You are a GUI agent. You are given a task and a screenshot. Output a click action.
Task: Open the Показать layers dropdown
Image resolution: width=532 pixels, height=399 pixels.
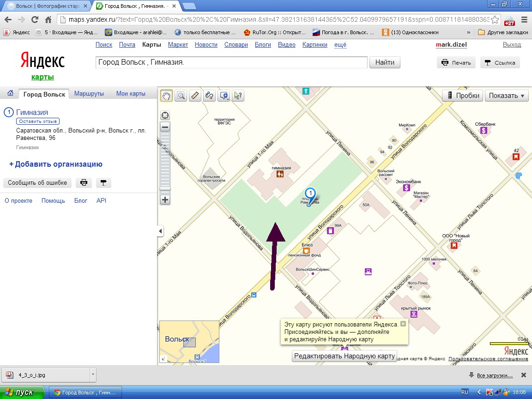click(x=506, y=96)
